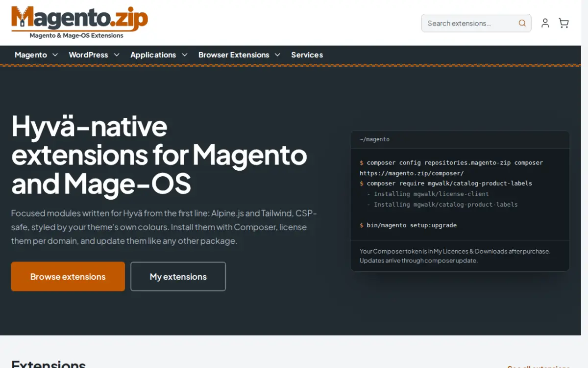Image resolution: width=588 pixels, height=368 pixels.
Task: Click the Composer token note text
Action: click(455, 256)
